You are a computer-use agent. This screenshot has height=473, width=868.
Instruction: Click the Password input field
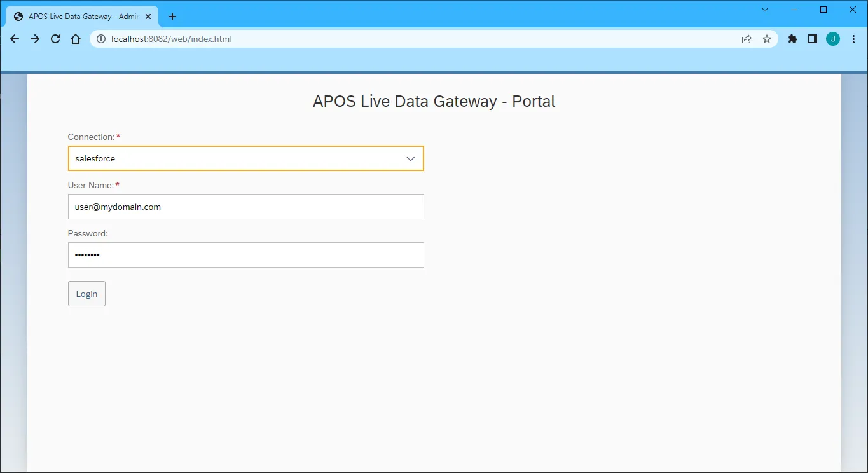click(245, 254)
